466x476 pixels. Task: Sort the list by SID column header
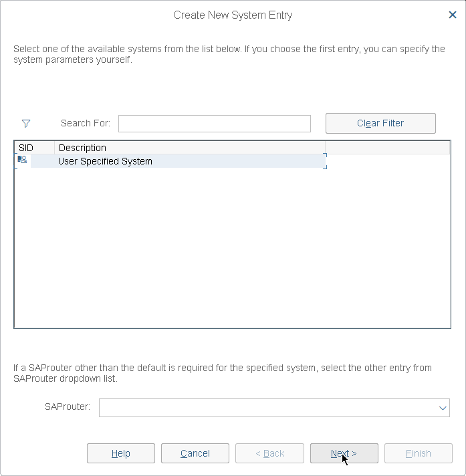click(x=34, y=148)
